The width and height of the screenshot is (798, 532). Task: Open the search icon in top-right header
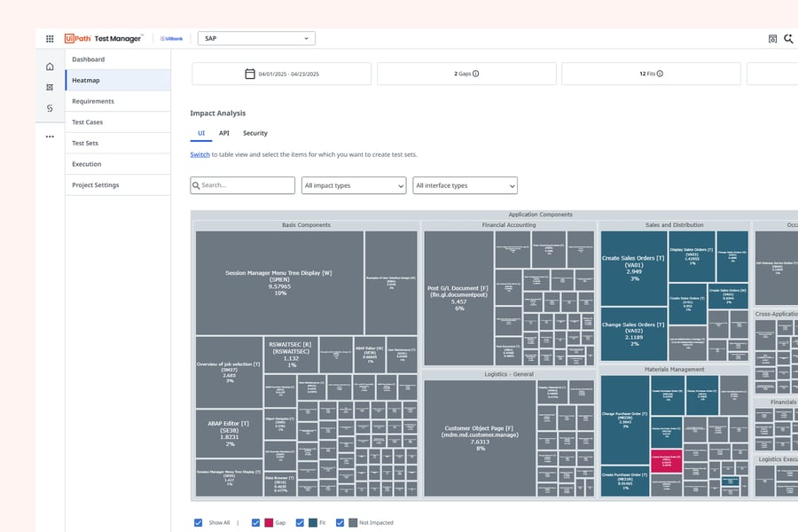(x=788, y=39)
